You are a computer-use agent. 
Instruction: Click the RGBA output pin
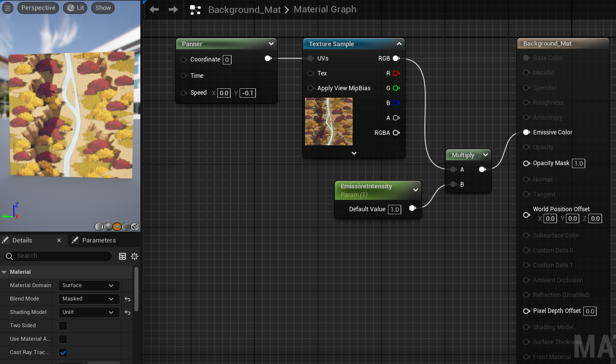pos(396,133)
